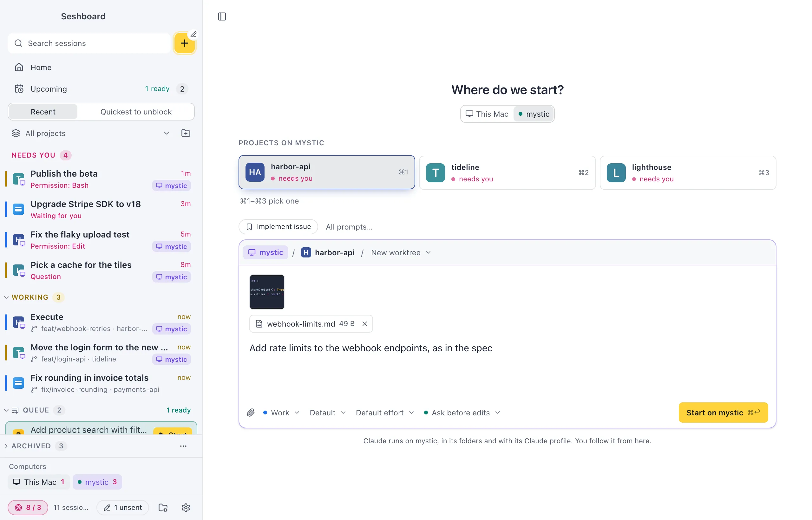Viewport: 812px width, 520px height.
Task: Select the lighthouse project card
Action: click(x=687, y=172)
